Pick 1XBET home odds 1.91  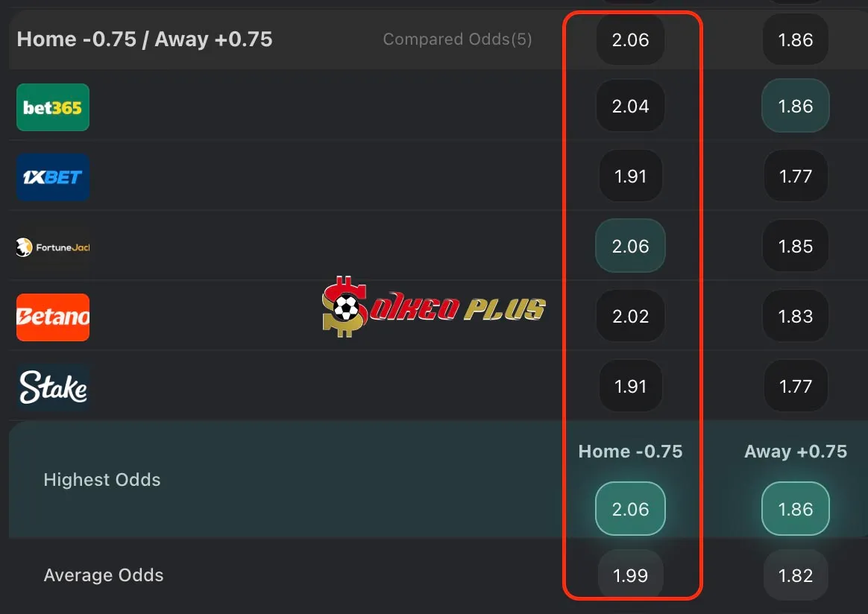tap(631, 176)
